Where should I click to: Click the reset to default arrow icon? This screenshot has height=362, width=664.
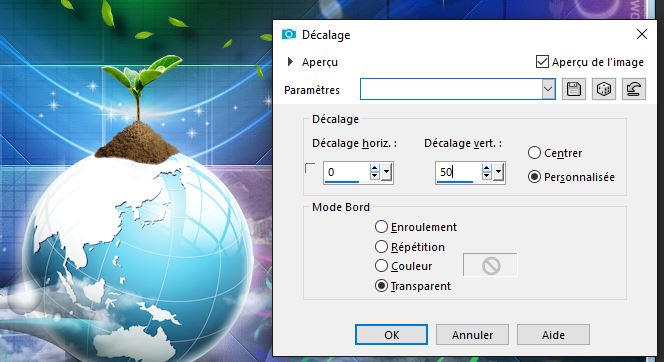(634, 89)
